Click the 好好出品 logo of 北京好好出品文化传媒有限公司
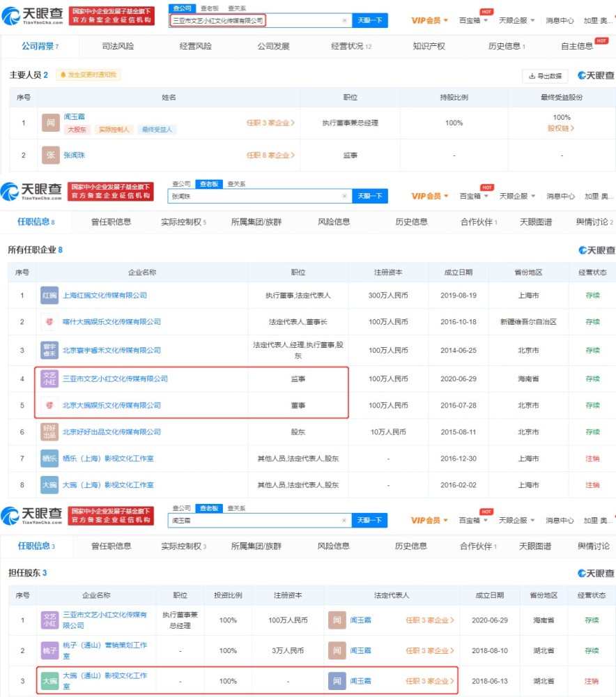The image size is (616, 697). pos(49,431)
